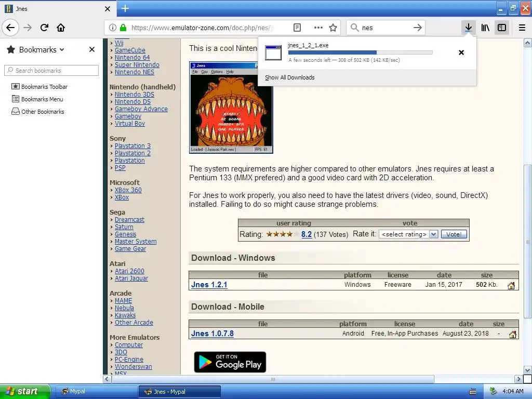Open the Virtual Boy link
This screenshot has height=399, width=532.
[129, 124]
